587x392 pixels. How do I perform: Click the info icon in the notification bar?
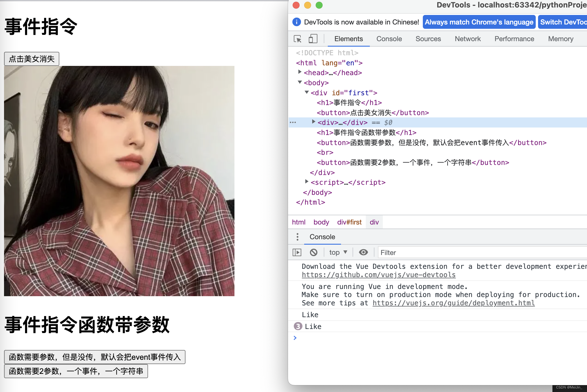point(296,22)
